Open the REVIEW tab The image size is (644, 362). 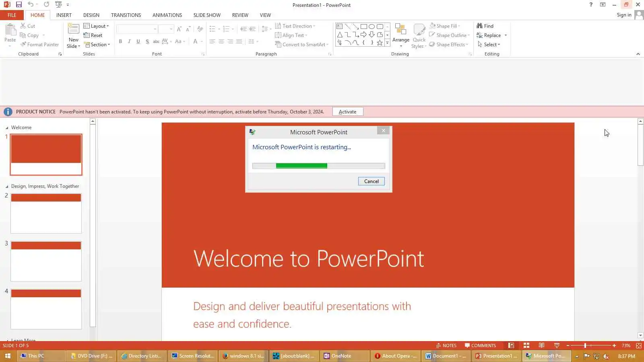pyautogui.click(x=240, y=15)
